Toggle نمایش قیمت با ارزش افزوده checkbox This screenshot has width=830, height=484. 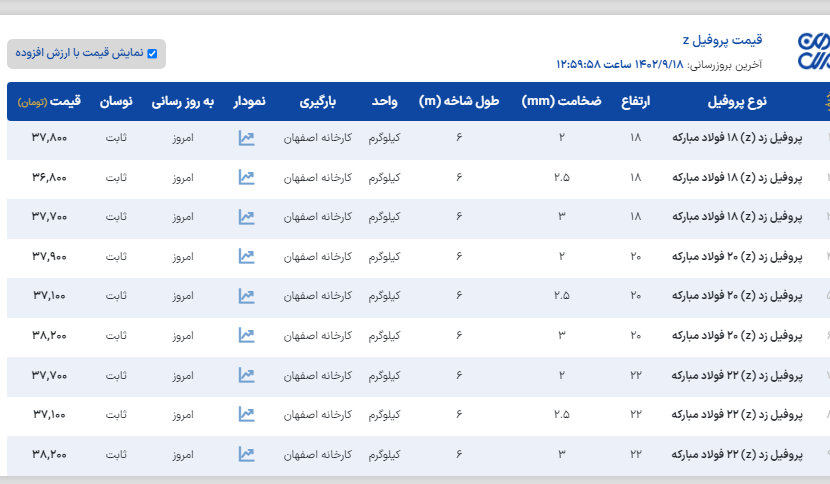coord(152,54)
